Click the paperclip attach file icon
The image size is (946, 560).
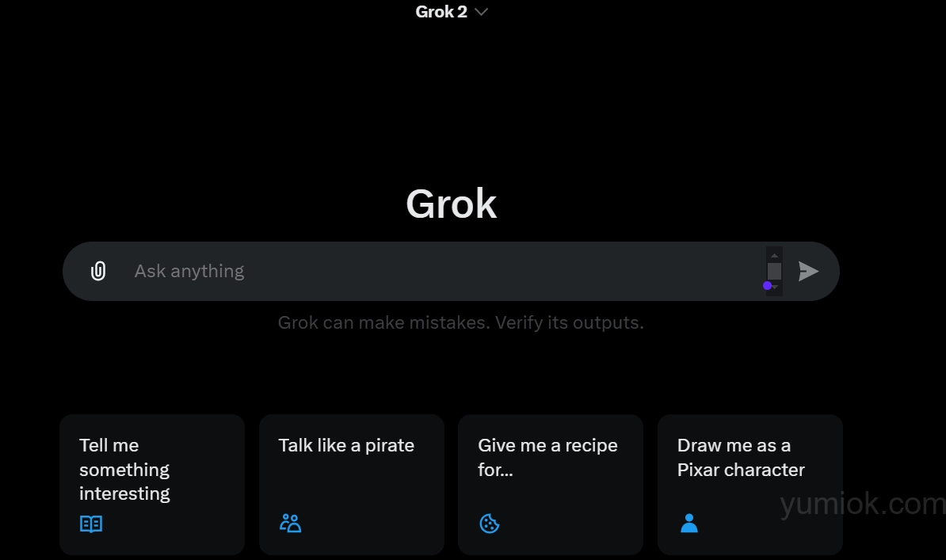98,271
